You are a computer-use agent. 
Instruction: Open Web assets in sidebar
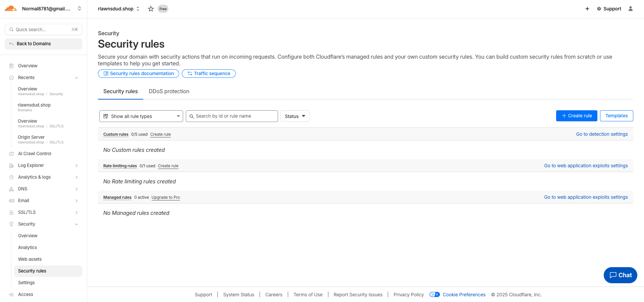click(x=30, y=259)
